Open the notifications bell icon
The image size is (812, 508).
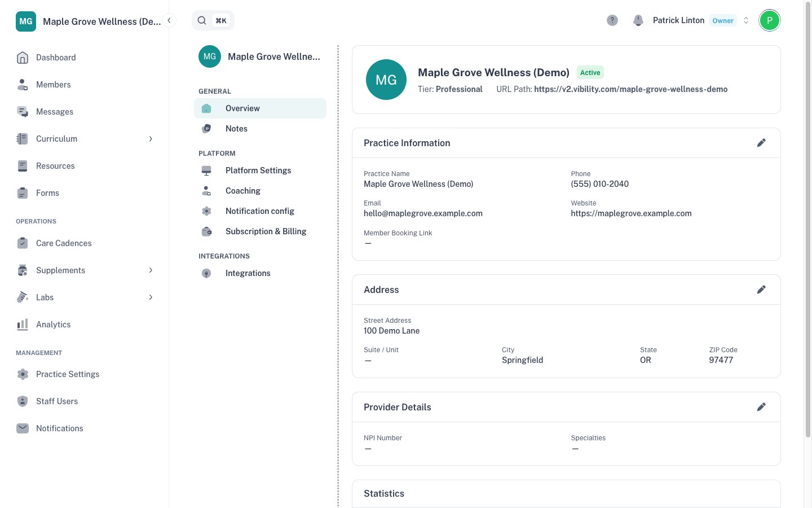(638, 20)
